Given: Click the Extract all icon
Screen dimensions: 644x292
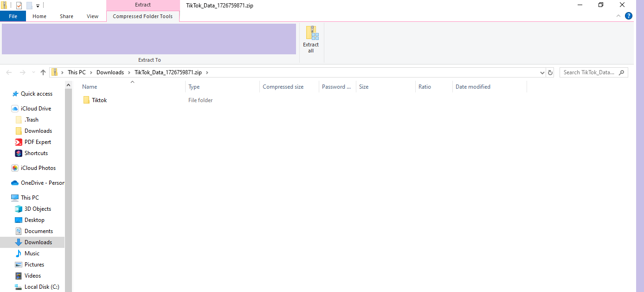Looking at the screenshot, I should pos(311,39).
